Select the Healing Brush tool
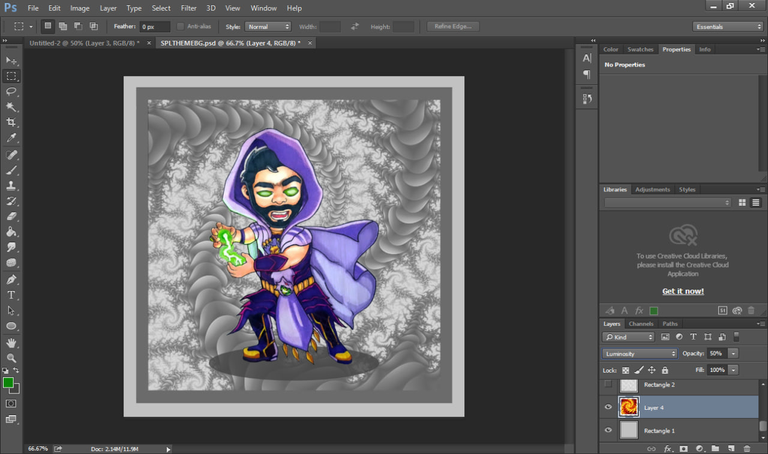The image size is (768, 454). [11, 155]
